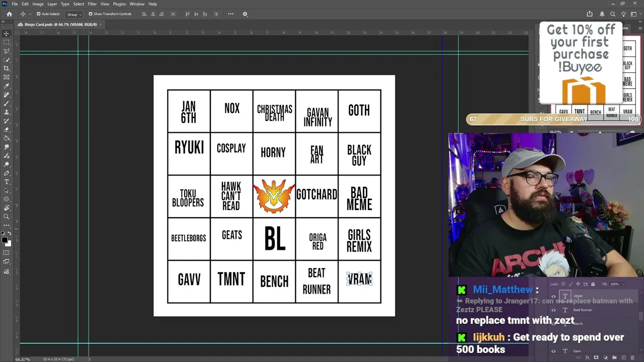Screen dimensions: 644x362
Task: Click the 66.67% zoom field in status bar
Action: click(22, 359)
